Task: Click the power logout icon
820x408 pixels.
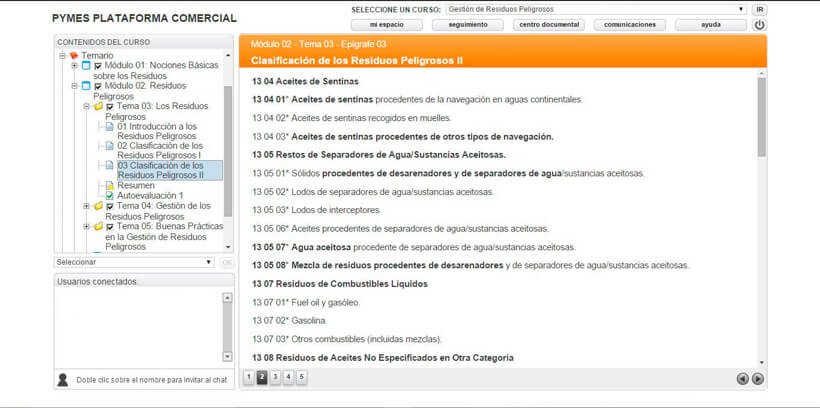Action: click(759, 25)
